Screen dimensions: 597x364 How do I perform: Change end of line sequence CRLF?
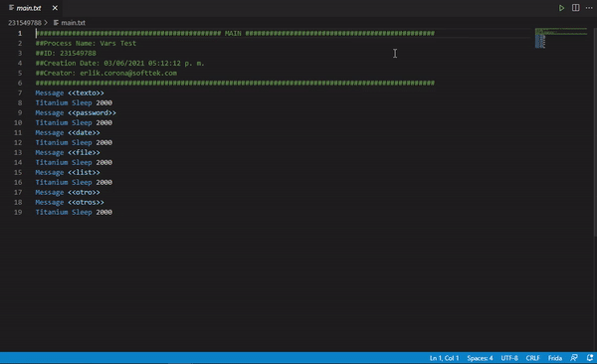click(532, 358)
